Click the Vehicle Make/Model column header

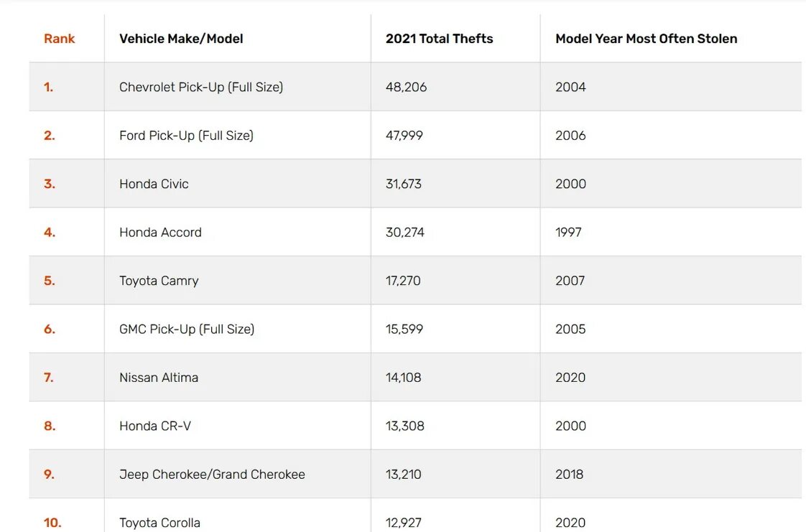tap(181, 39)
